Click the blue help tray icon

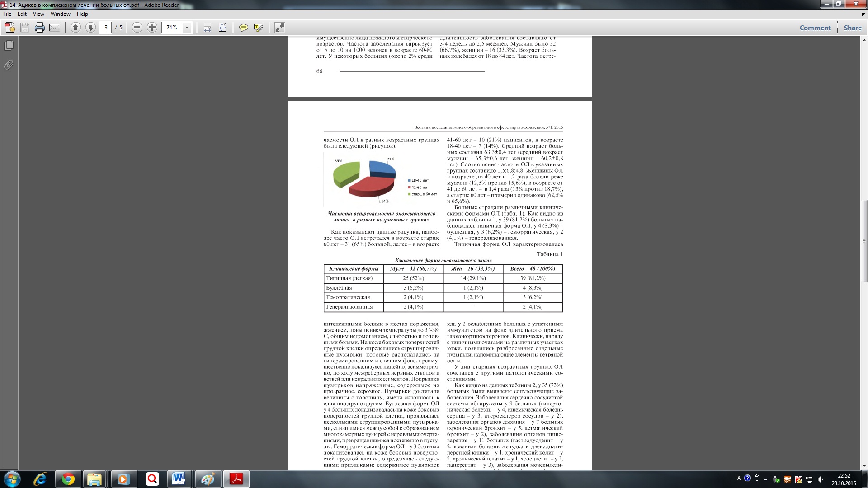pyautogui.click(x=747, y=478)
